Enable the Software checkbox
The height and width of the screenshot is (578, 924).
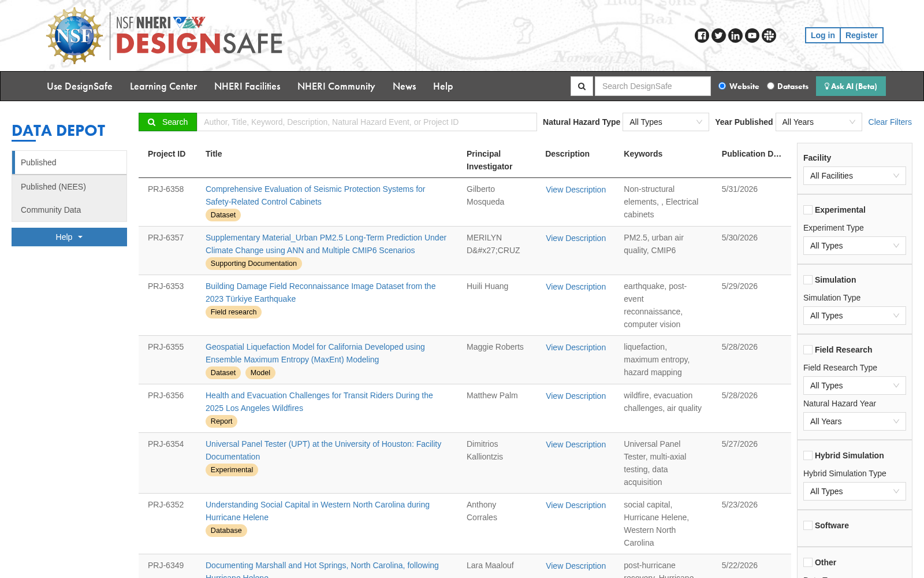[x=808, y=525]
